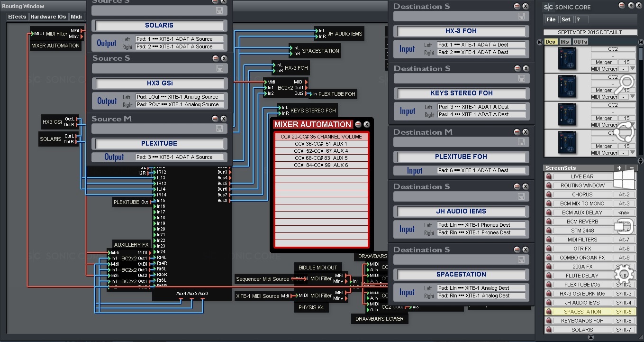This screenshot has height=342, width=644.
Task: Open the Devices charm icon
Action: (x=624, y=227)
